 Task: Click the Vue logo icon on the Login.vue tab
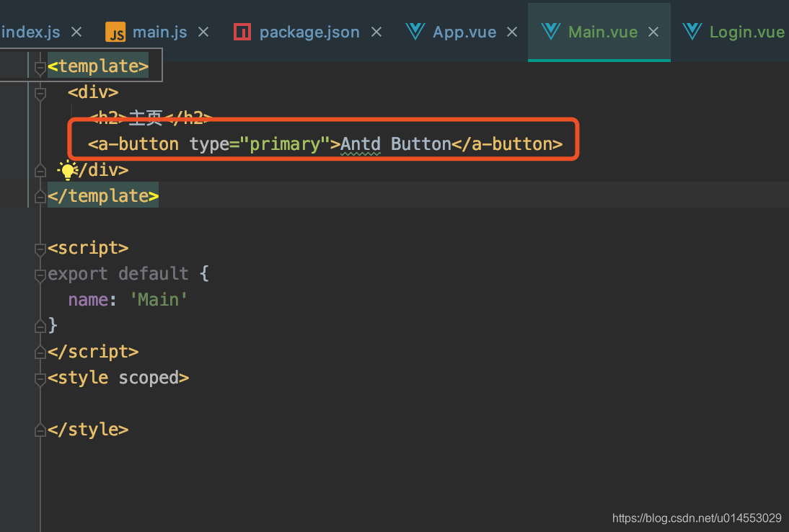tap(692, 32)
